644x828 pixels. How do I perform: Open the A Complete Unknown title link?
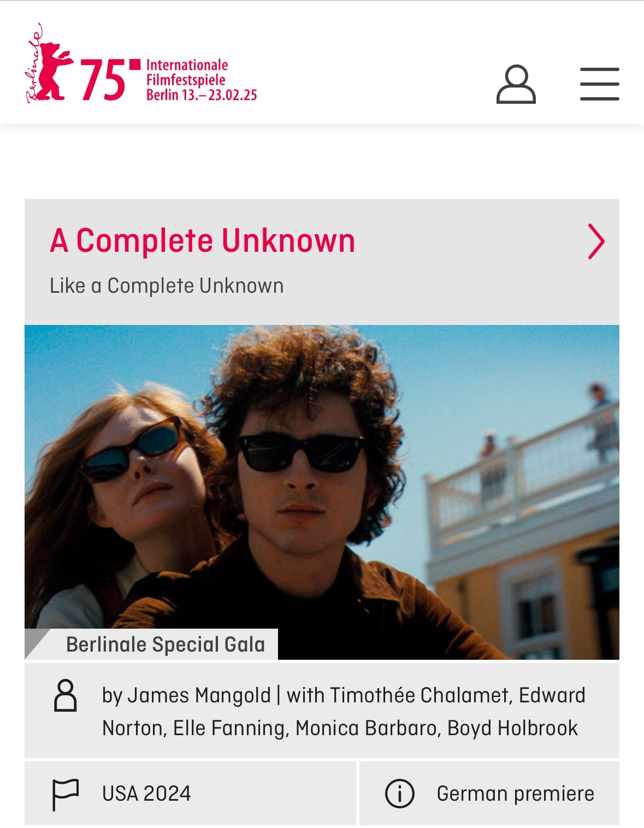point(203,240)
